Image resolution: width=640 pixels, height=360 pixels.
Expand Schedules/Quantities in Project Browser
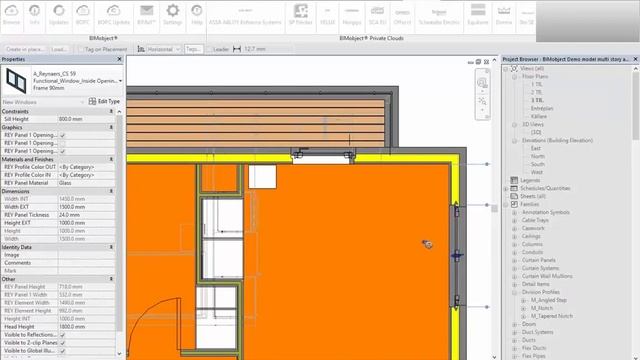click(x=507, y=189)
